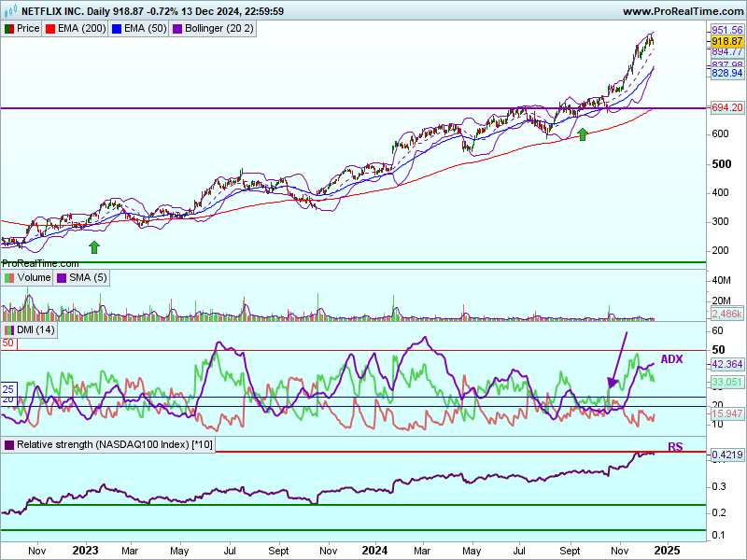Click the blue 25 level label in the DMI panel
747x560 pixels.
click(8, 389)
